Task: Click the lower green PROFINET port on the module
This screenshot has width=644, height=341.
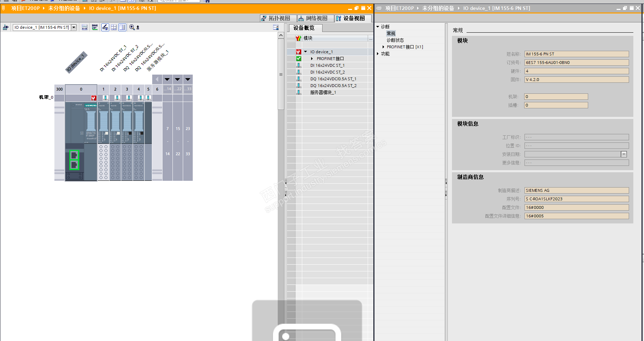Action: pos(74,165)
